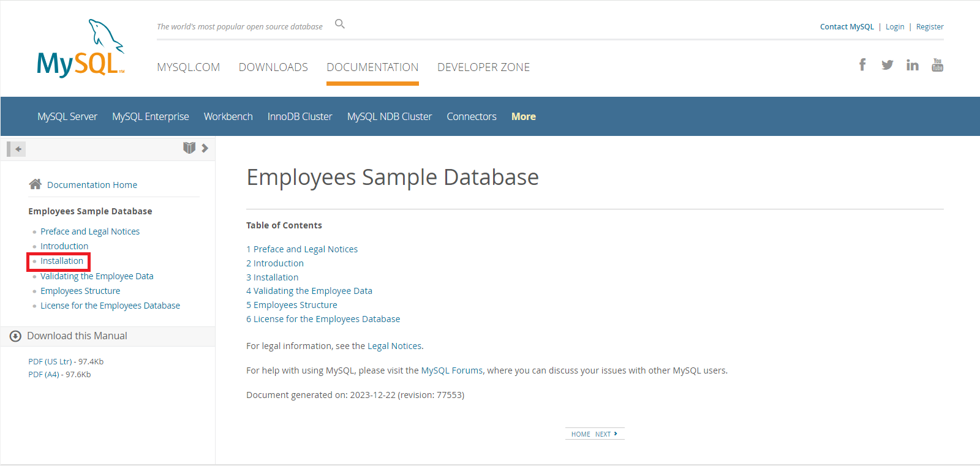The width and height of the screenshot is (980, 466).
Task: Click the Download this Manual header
Action: click(77, 336)
